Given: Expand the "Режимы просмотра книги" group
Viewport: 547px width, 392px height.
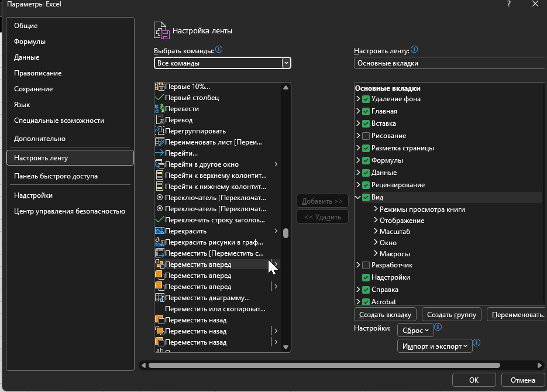Looking at the screenshot, I should click(376, 209).
